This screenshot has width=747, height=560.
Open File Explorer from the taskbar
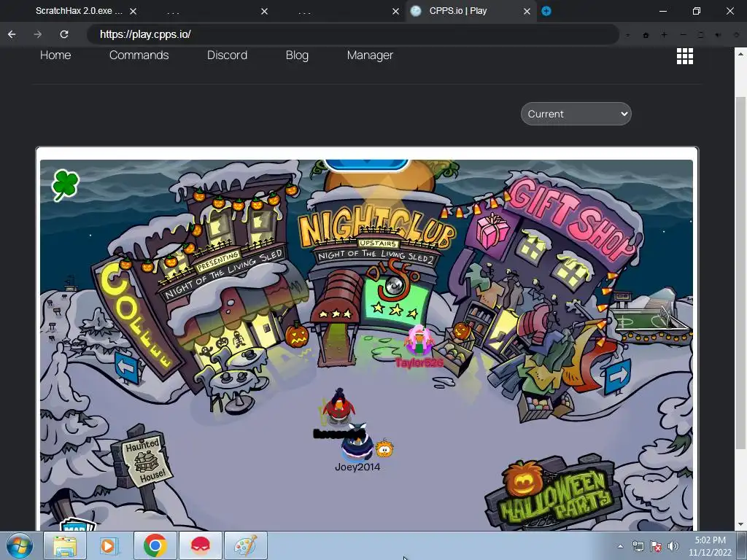click(65, 545)
